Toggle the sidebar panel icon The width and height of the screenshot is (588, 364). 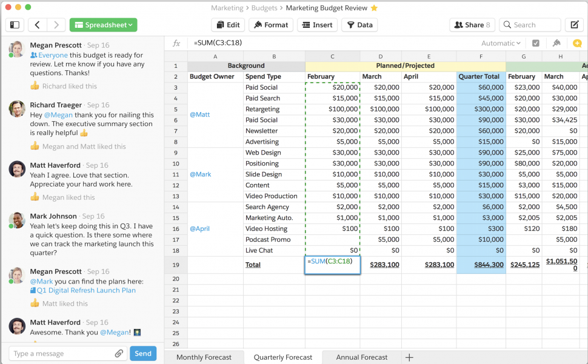[15, 25]
